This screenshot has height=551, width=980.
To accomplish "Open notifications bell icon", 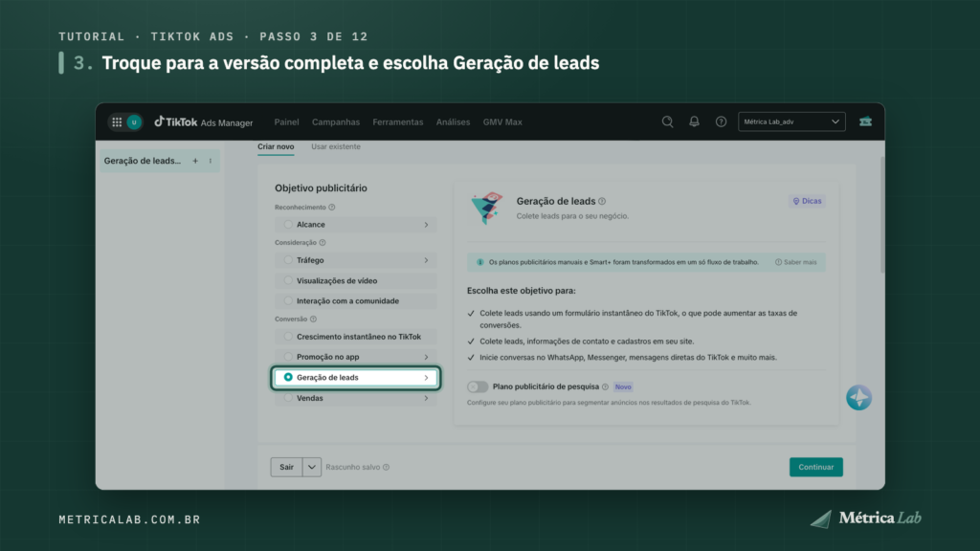I will pyautogui.click(x=694, y=121).
